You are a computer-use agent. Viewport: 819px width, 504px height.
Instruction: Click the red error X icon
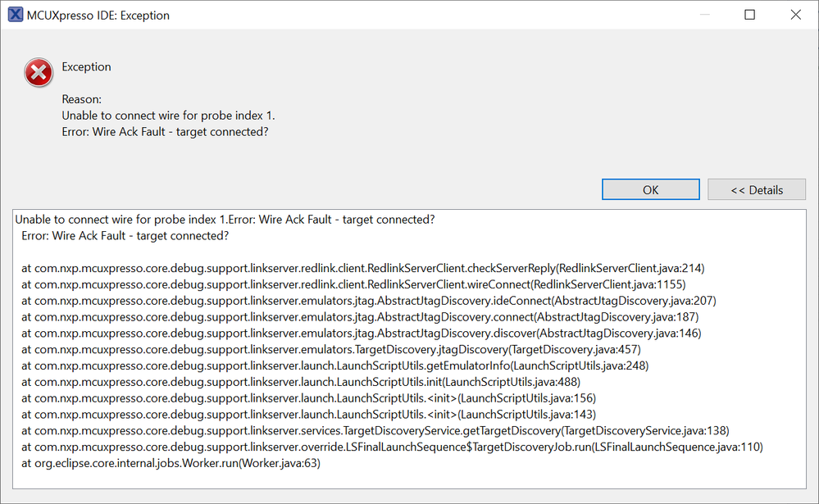click(39, 73)
